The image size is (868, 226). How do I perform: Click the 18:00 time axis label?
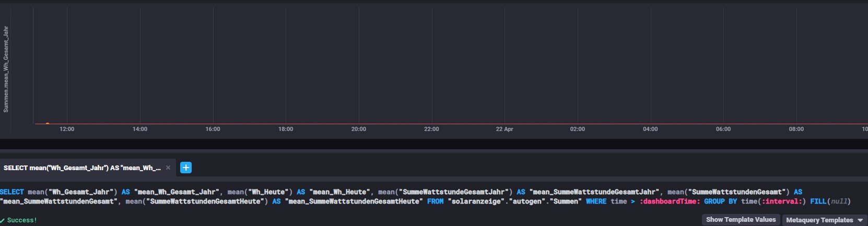(286, 129)
